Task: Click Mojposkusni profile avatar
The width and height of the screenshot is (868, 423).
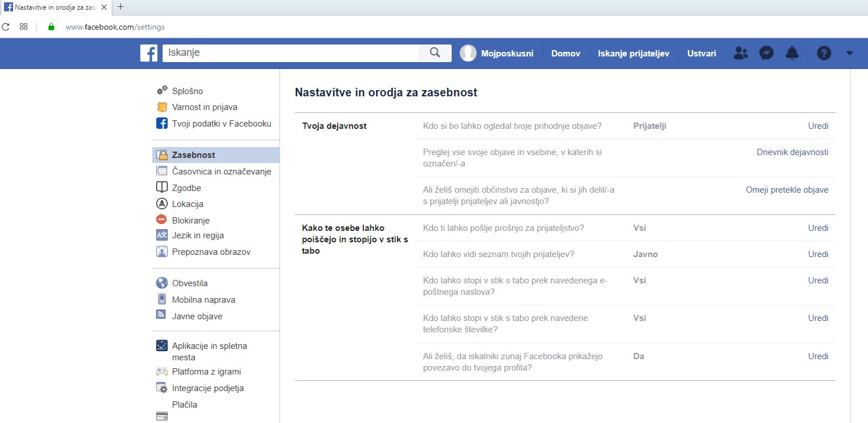Action: tap(468, 53)
